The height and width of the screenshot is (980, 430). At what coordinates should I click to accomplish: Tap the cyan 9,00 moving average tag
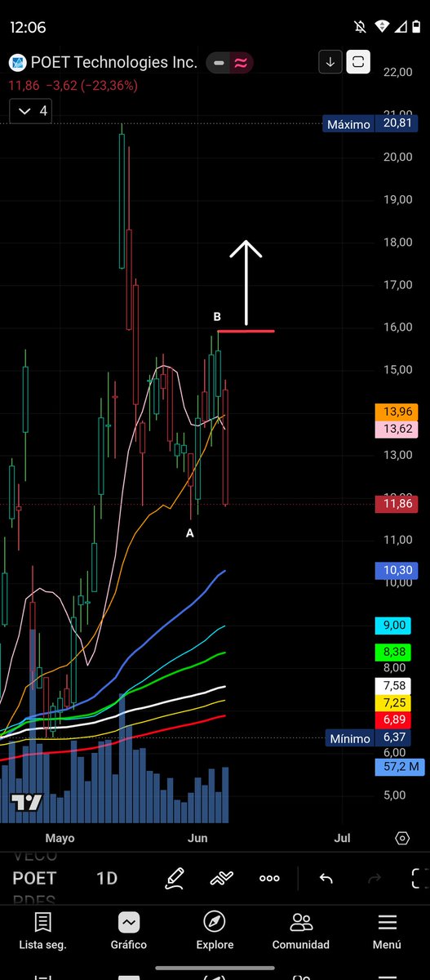point(395,625)
